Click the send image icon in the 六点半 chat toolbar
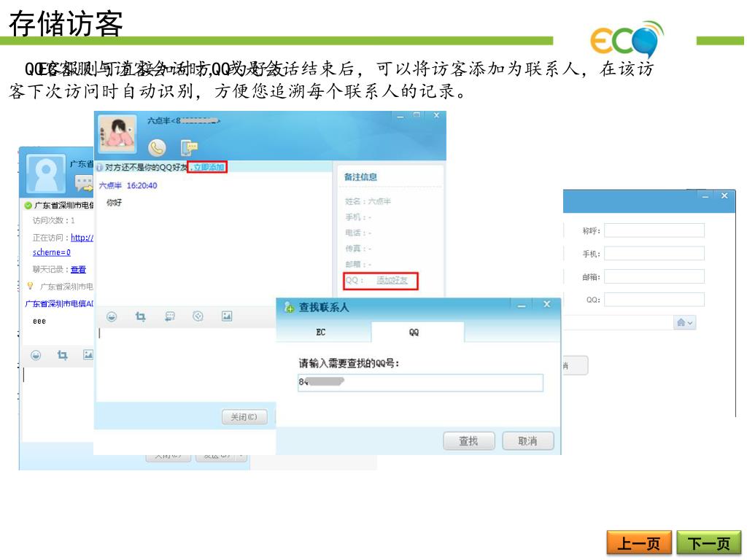 (227, 316)
